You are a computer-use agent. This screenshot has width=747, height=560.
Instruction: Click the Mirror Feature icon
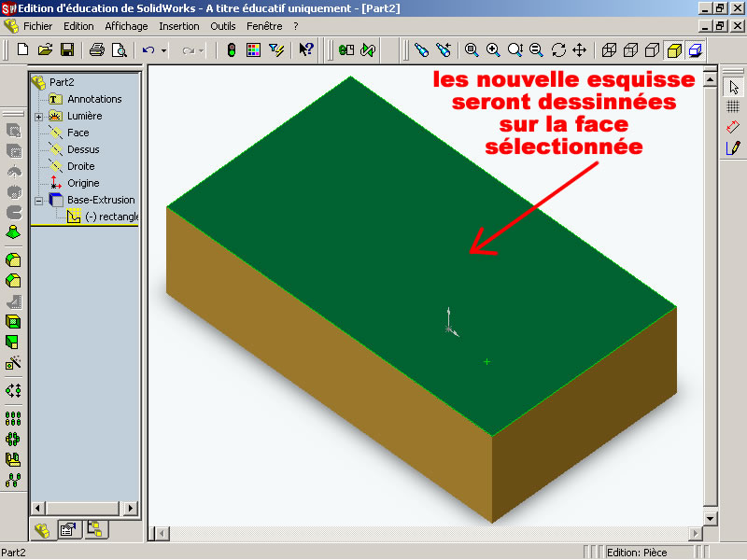point(13,459)
